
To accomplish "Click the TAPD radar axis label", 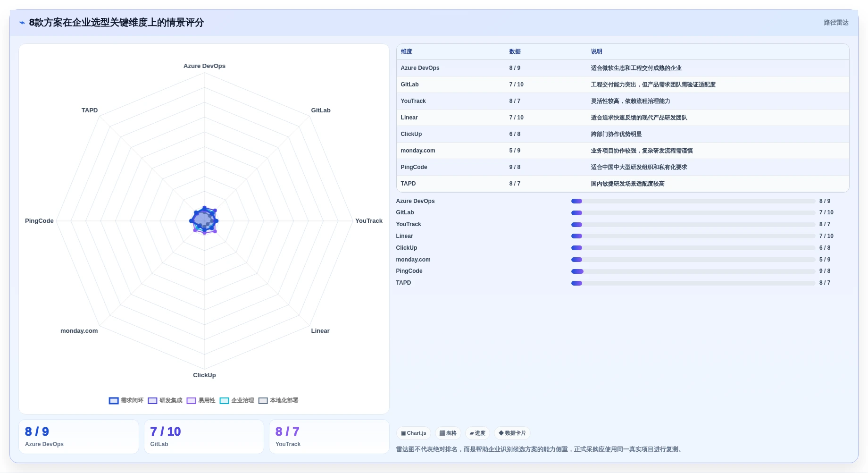I will pos(90,110).
